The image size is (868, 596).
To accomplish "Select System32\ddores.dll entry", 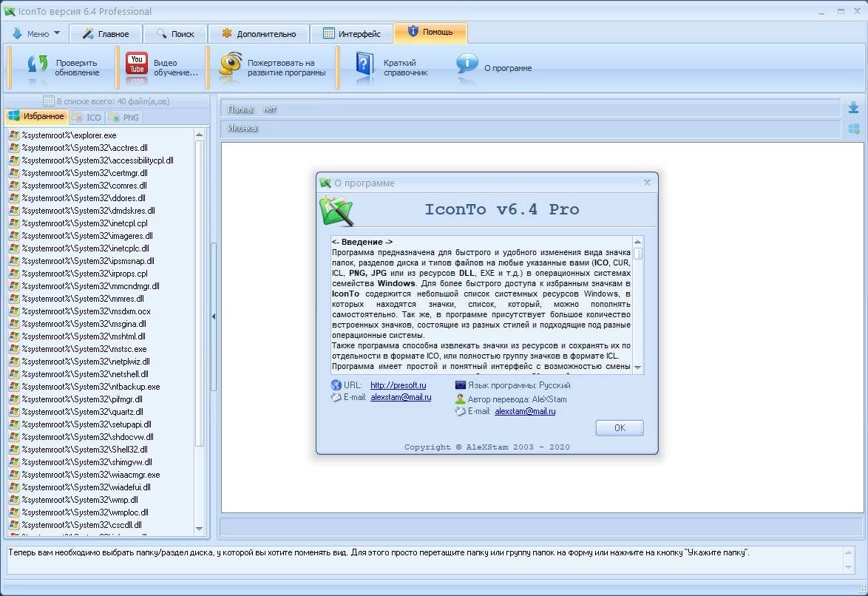I will 84,198.
